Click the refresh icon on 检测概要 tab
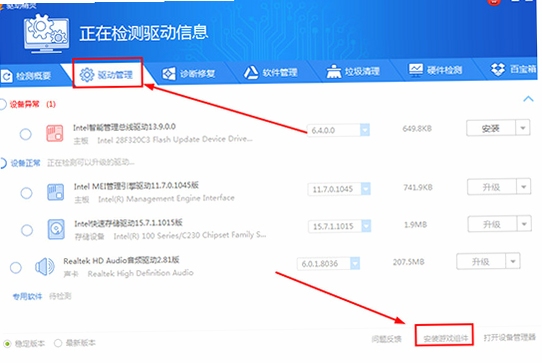 (x=6, y=76)
